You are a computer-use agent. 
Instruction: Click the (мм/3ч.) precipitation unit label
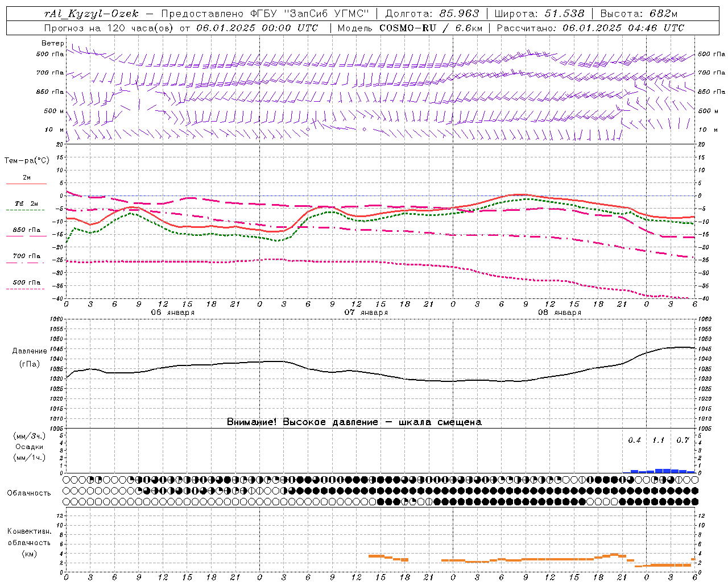point(30,436)
